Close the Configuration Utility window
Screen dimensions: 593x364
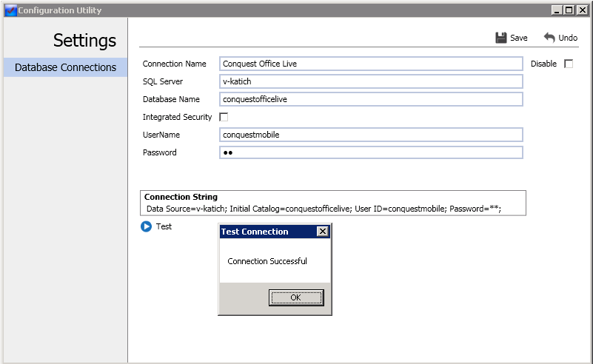(583, 10)
